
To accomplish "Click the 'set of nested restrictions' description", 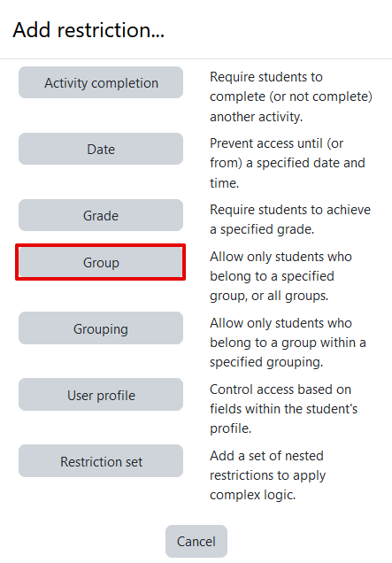I will coord(268,475).
